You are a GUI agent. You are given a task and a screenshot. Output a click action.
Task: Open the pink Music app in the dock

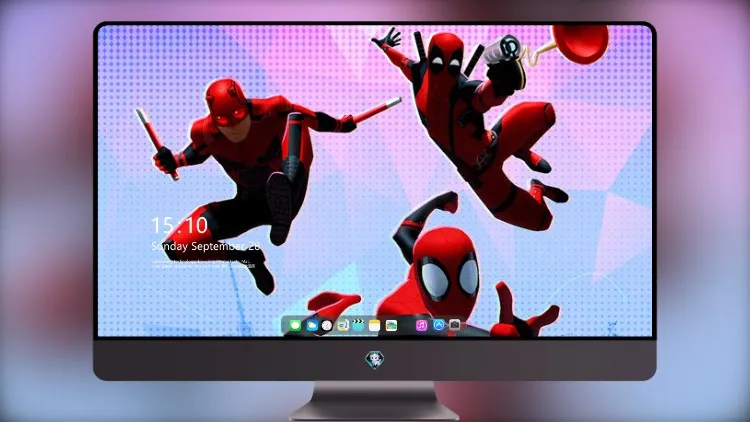(421, 325)
